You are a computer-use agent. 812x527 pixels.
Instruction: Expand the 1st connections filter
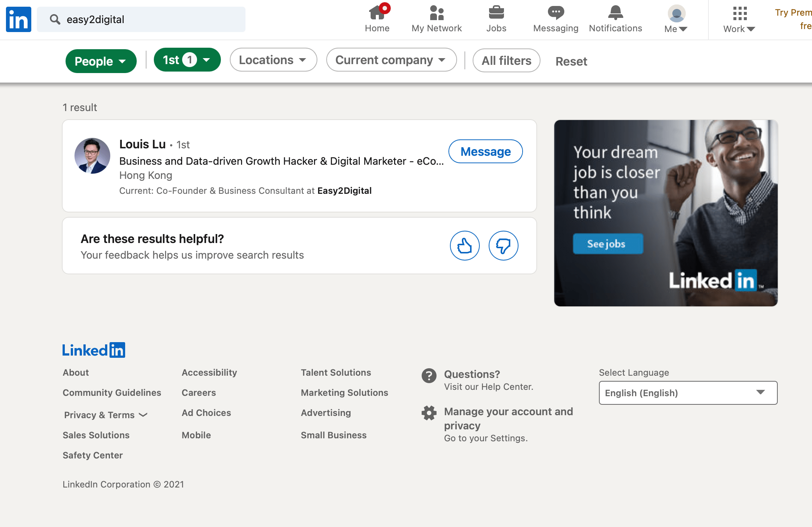point(187,60)
